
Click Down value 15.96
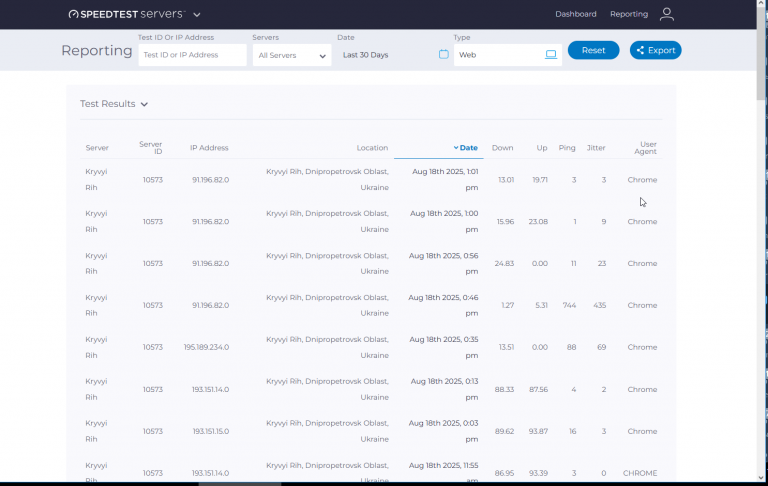pyautogui.click(x=505, y=221)
